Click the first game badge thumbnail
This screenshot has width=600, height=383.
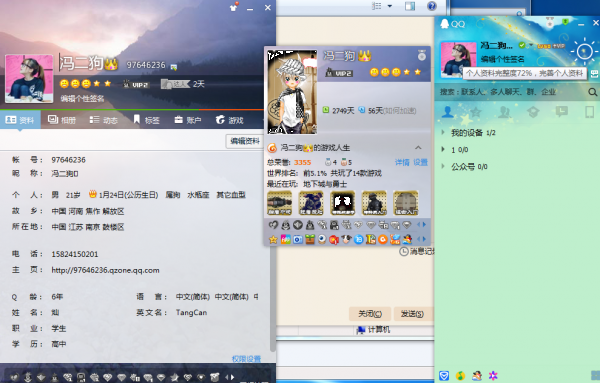[279, 203]
